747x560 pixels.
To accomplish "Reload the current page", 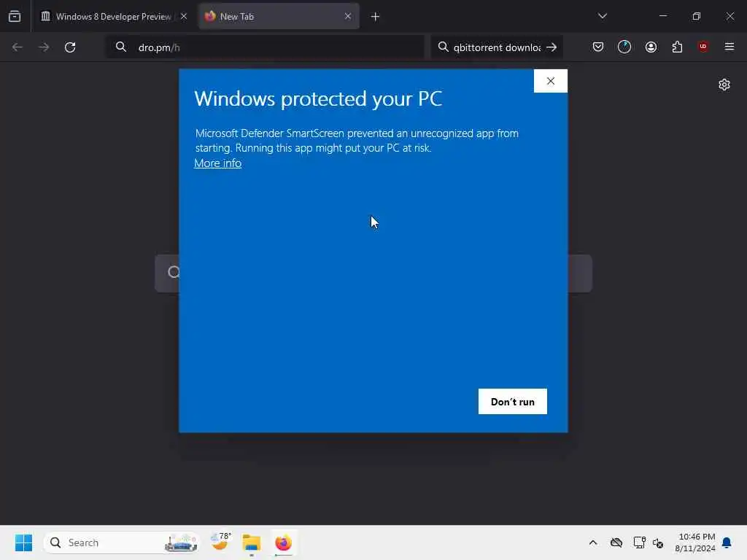I will [x=70, y=47].
